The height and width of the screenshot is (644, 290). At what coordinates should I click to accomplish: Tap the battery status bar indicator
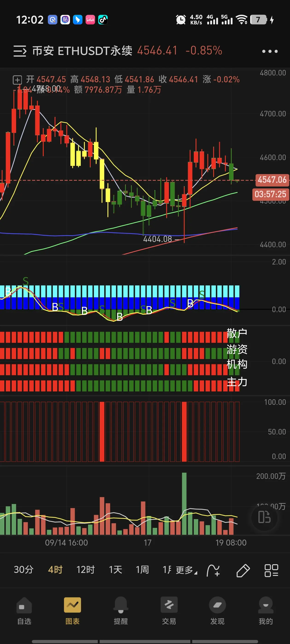[259, 20]
